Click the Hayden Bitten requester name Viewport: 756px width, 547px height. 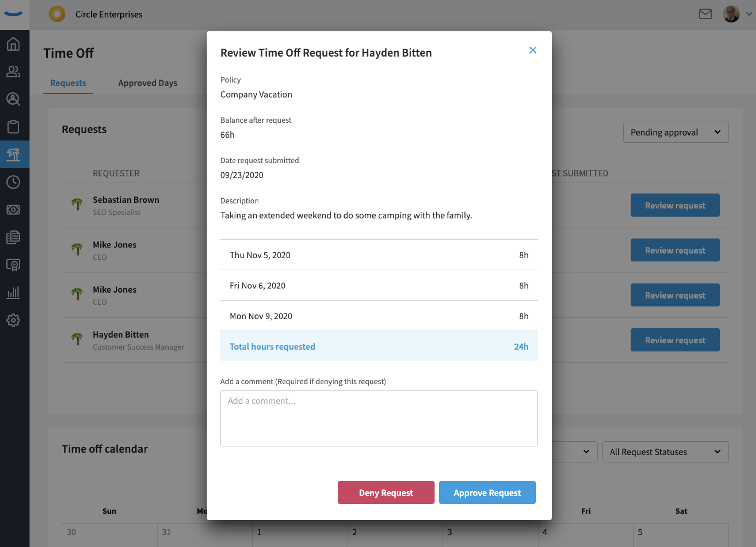point(121,335)
